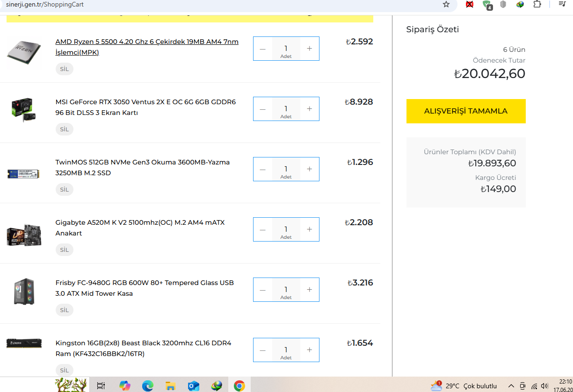Open the MSI GeForce RTX 3050 product link
Viewport: 573px width, 392px height.
pyautogui.click(x=145, y=107)
